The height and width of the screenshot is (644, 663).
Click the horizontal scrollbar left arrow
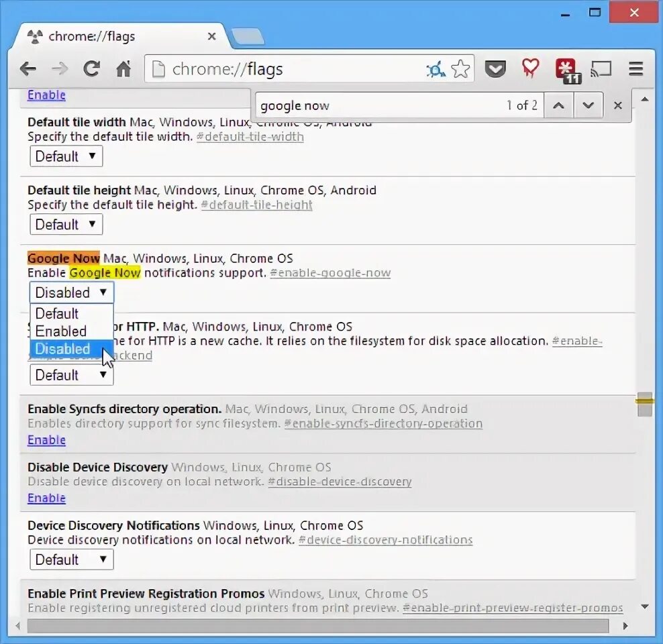(17, 626)
